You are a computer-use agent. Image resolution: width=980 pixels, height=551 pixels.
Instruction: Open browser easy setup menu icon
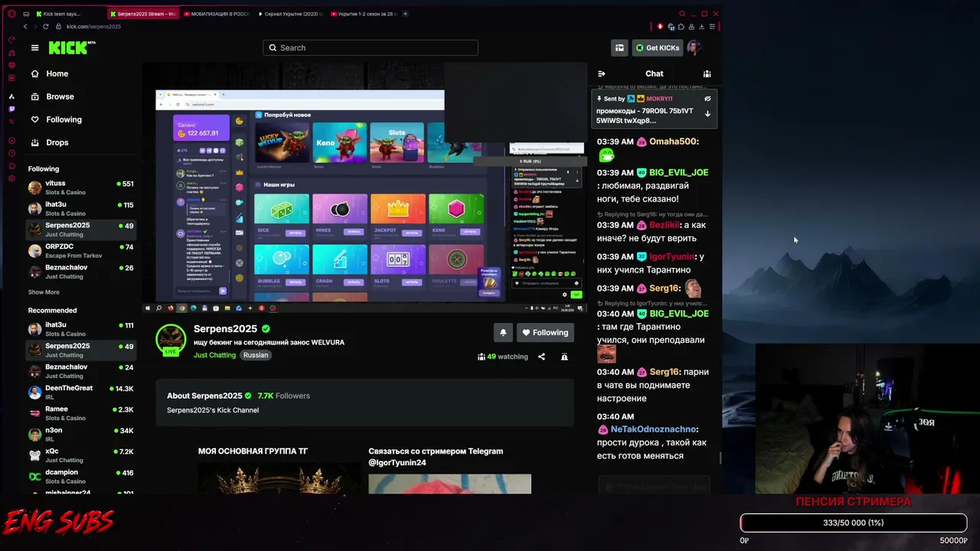tap(711, 27)
